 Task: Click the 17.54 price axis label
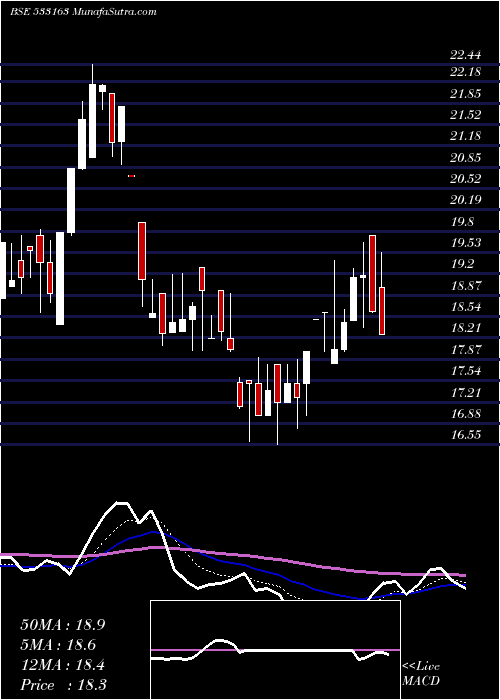click(466, 371)
